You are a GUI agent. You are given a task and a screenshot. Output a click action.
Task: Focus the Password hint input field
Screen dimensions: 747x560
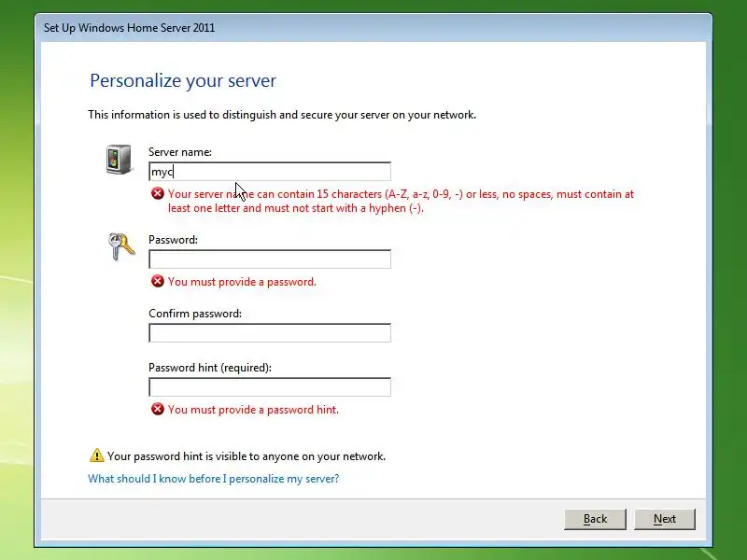click(270, 387)
